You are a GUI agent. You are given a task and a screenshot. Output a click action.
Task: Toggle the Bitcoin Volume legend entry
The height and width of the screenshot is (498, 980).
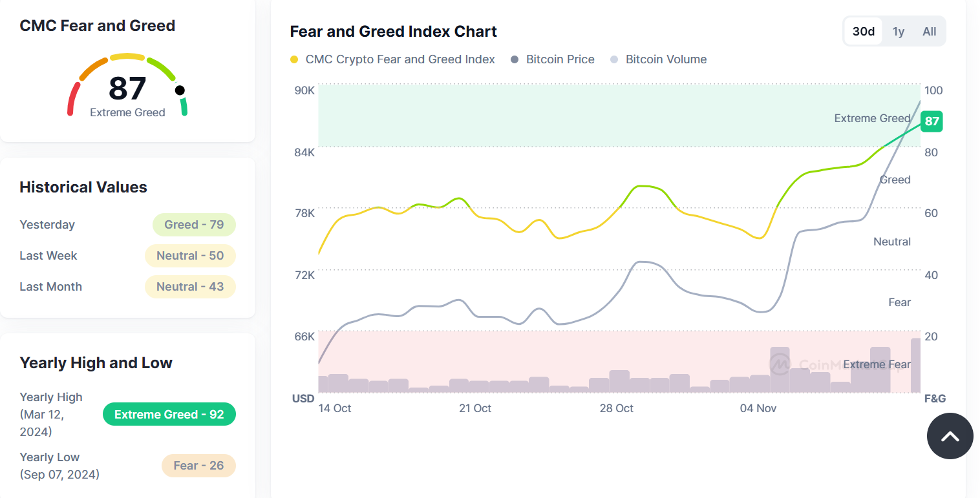coord(659,59)
